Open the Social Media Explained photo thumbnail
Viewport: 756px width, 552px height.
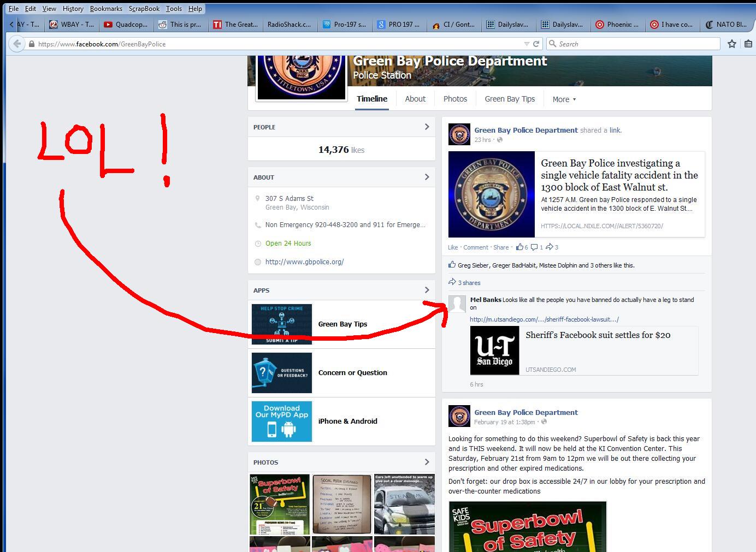342,504
